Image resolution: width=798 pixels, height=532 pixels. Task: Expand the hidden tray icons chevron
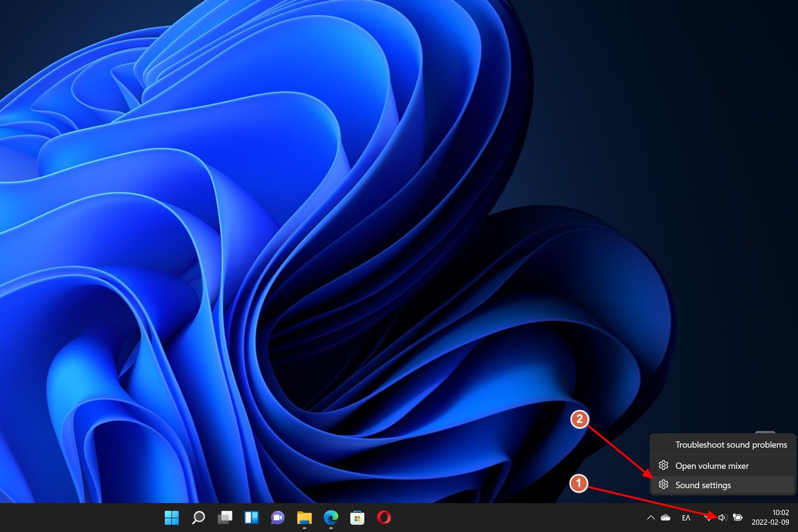pyautogui.click(x=651, y=518)
